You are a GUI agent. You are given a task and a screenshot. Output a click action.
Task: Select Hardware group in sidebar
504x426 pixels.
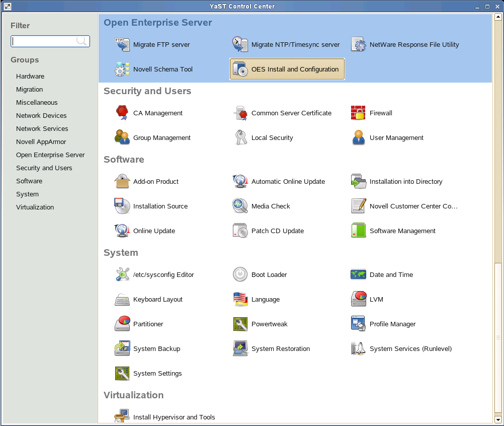[x=30, y=76]
